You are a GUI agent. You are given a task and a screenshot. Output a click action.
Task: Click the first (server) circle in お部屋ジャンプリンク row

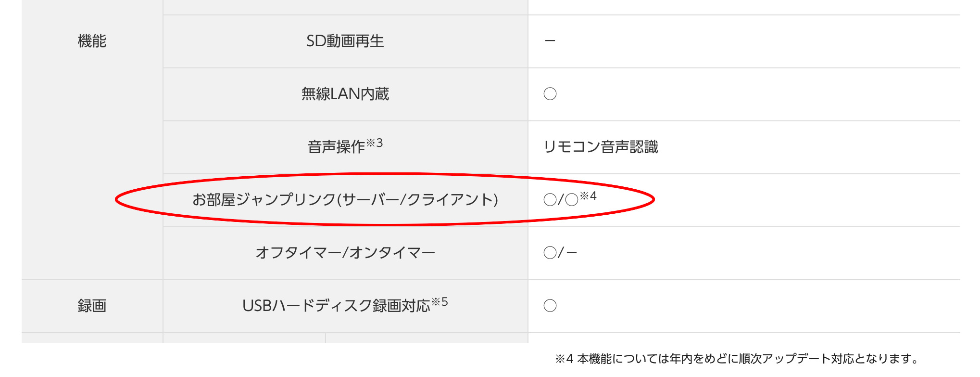tap(550, 200)
